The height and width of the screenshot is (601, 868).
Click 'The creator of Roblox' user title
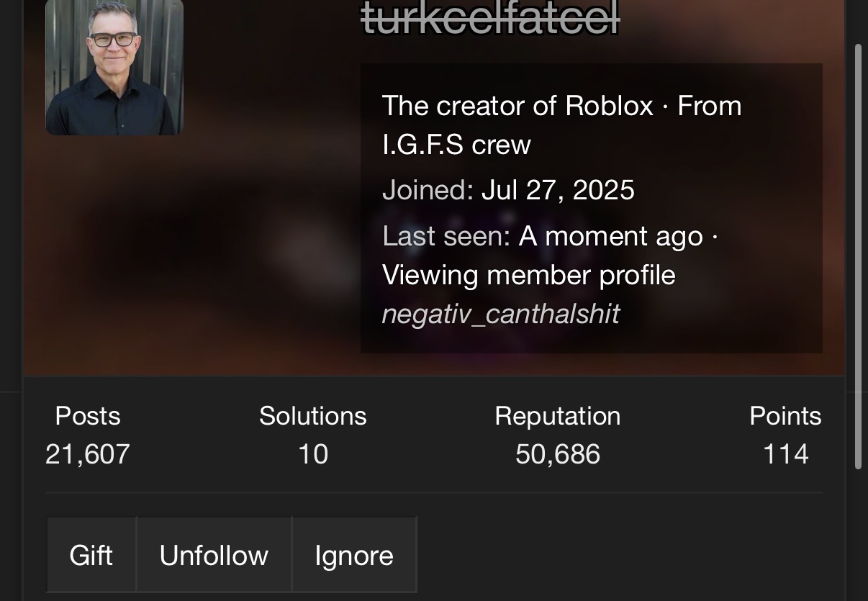517,106
